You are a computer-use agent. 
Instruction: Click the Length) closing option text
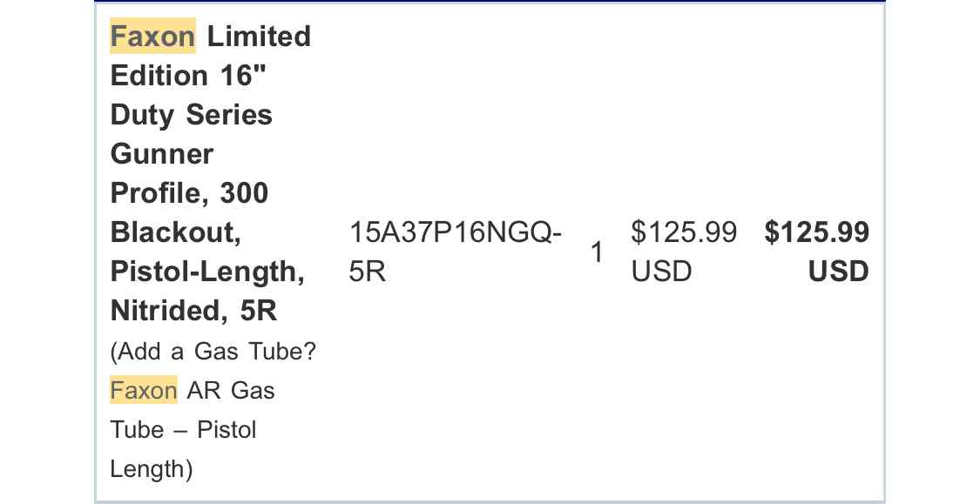tap(152, 469)
